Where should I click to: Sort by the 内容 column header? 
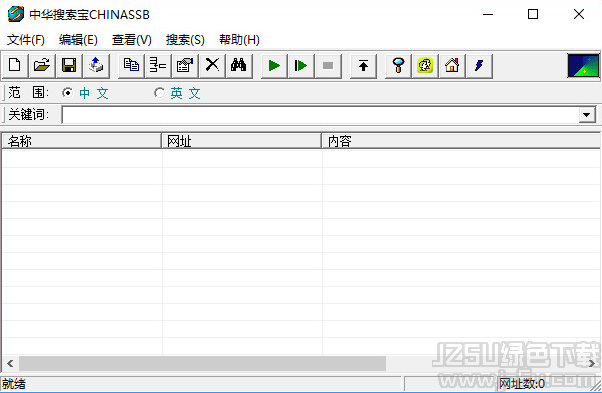point(461,141)
